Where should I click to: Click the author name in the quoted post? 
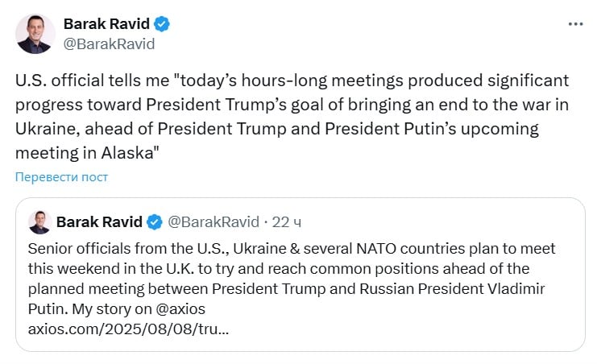[99, 221]
